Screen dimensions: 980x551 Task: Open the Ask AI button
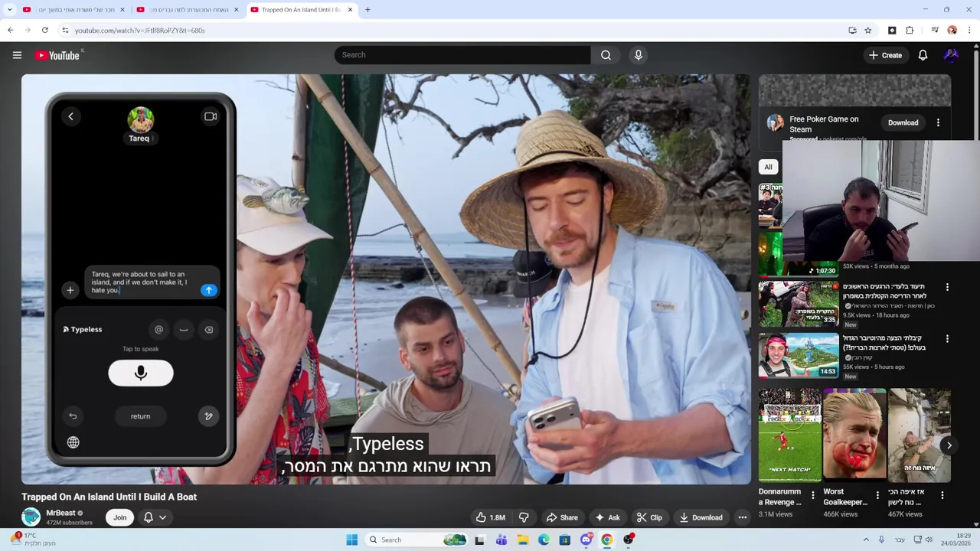[607, 517]
